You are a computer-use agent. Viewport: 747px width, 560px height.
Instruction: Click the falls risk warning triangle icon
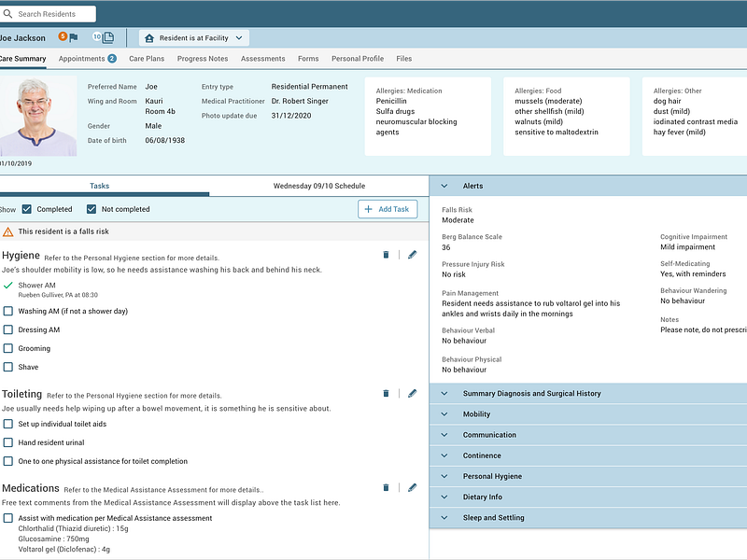(8, 231)
